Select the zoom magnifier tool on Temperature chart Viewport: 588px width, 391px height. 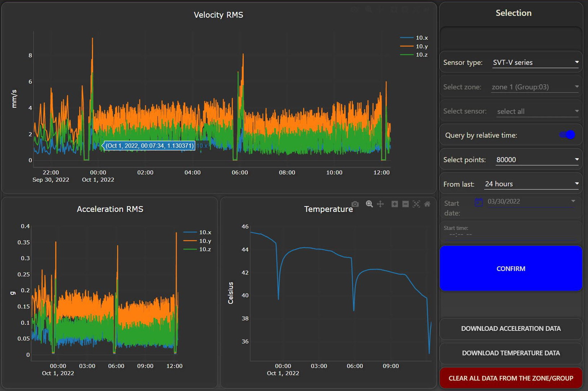[369, 204]
